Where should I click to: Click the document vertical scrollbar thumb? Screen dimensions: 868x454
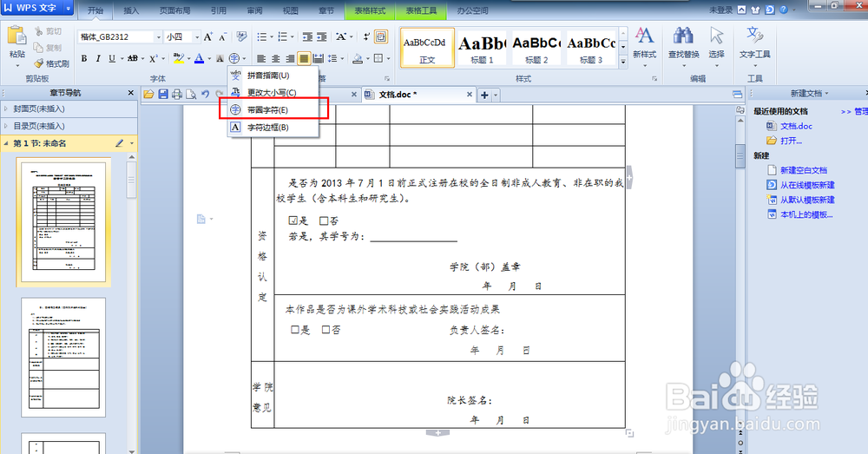click(x=740, y=156)
